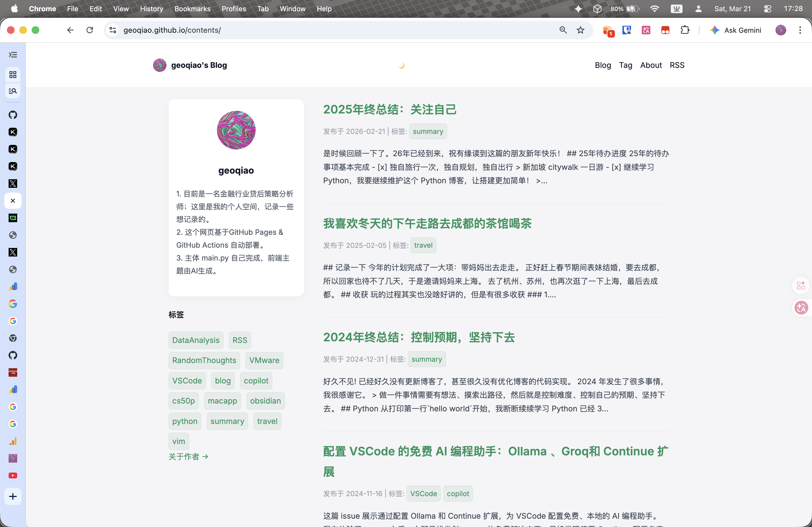Image resolution: width=812 pixels, height=527 pixels.
Task: Select the cs50p tag
Action: click(x=184, y=401)
